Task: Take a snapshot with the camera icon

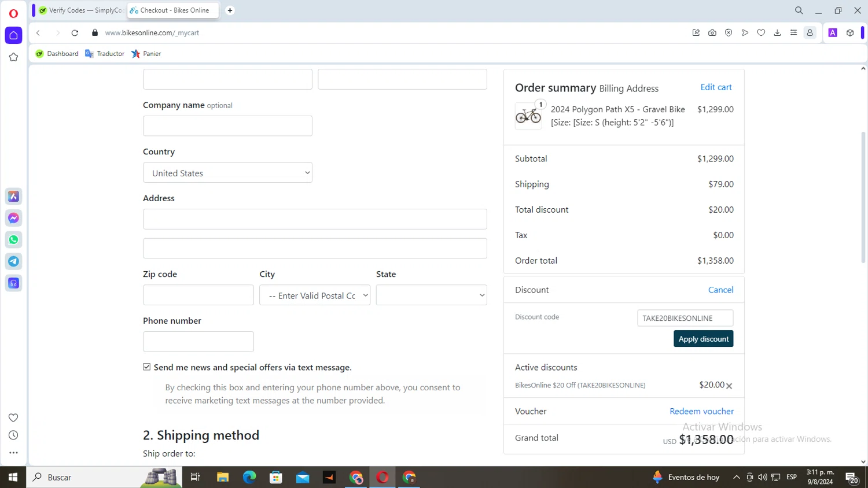Action: tap(712, 33)
